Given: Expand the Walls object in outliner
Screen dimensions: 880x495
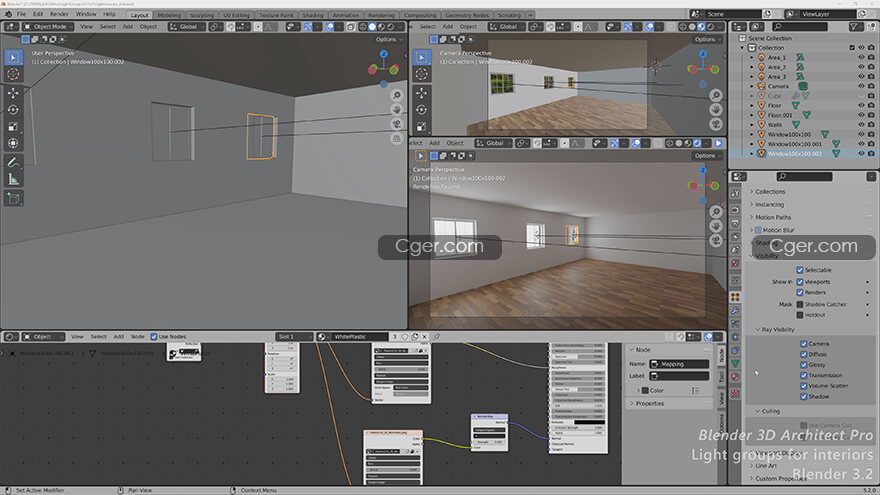Looking at the screenshot, I should pos(753,124).
